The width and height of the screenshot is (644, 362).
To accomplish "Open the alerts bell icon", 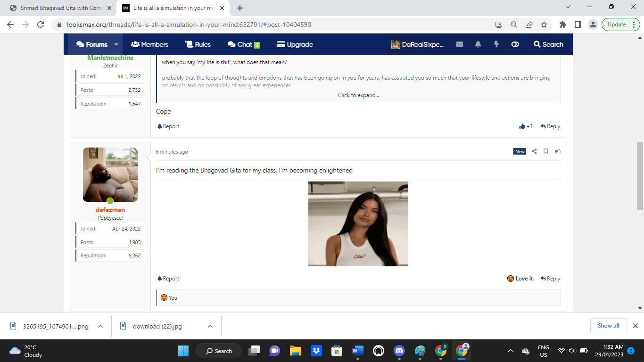I will tap(478, 44).
